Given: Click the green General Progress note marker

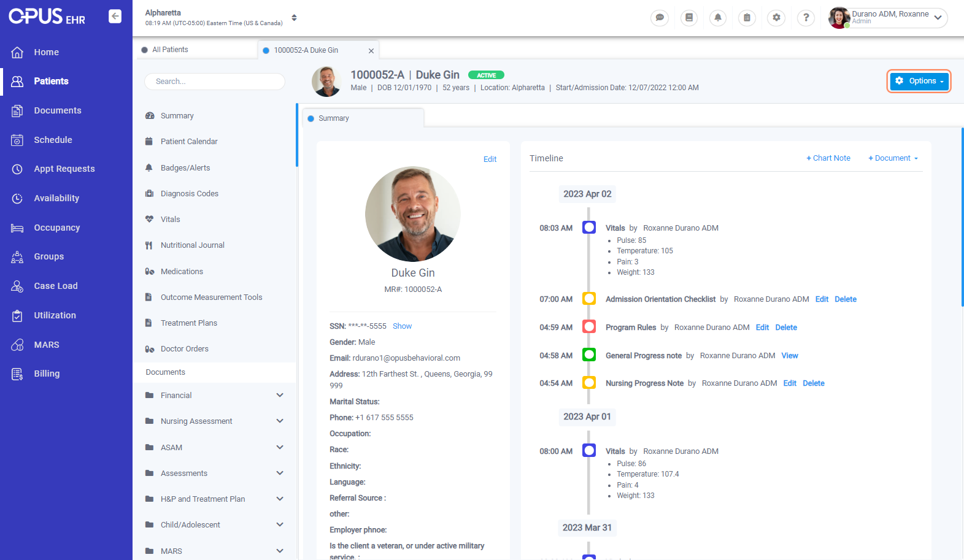Looking at the screenshot, I should [589, 355].
